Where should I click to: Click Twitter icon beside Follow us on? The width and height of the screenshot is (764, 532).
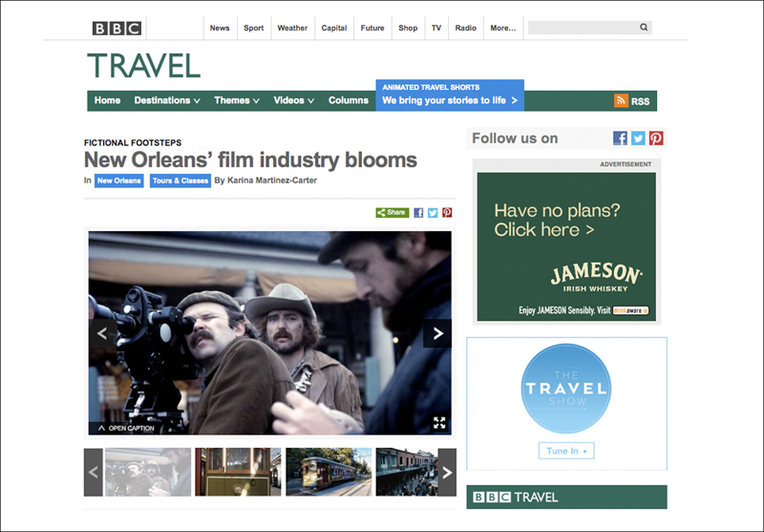(638, 138)
